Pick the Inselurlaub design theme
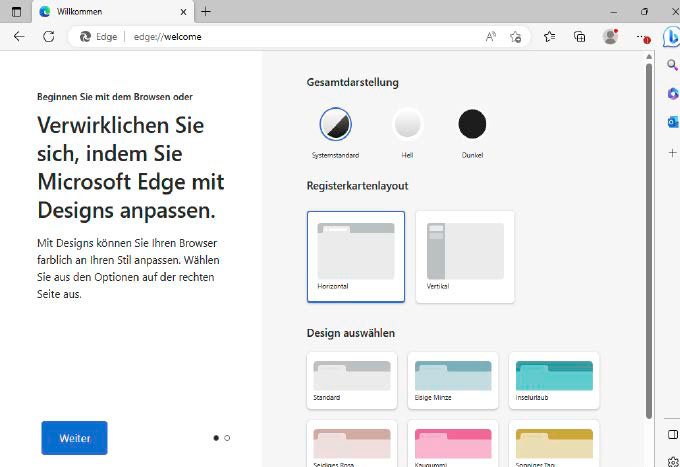Image resolution: width=680 pixels, height=467 pixels. [554, 380]
